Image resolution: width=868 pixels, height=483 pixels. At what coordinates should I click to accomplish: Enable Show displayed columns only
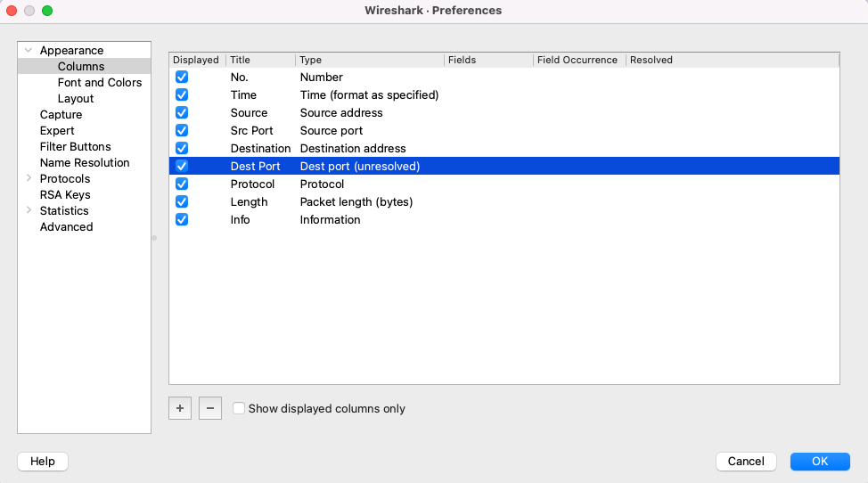tap(239, 408)
